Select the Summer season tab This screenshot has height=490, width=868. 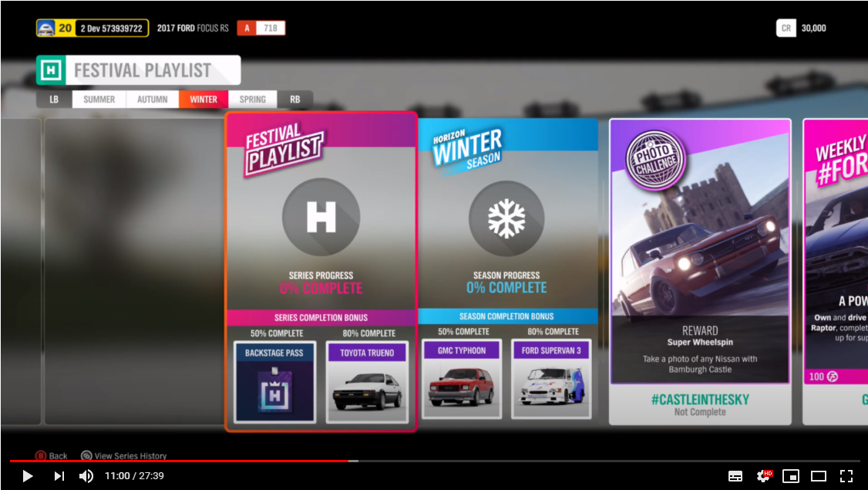(99, 100)
